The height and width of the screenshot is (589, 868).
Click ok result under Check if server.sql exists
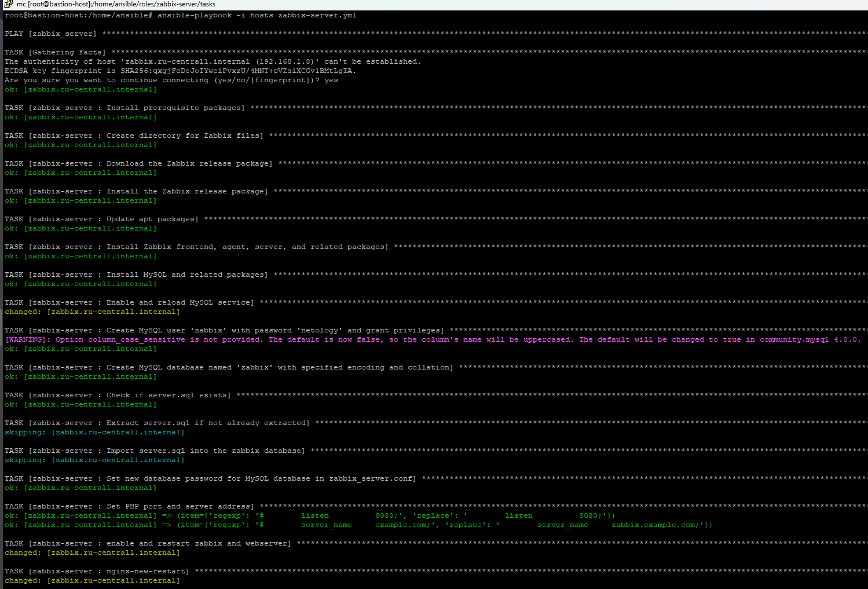[81, 405]
